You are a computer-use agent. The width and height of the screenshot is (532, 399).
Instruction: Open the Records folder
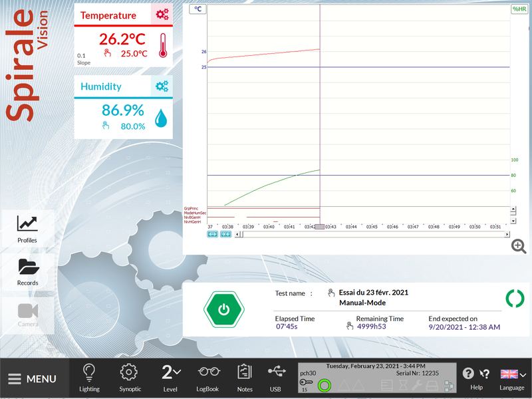27,271
